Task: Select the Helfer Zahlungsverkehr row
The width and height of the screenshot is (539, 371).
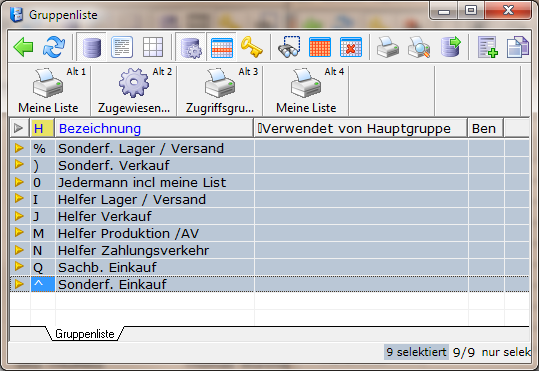Action: click(270, 250)
